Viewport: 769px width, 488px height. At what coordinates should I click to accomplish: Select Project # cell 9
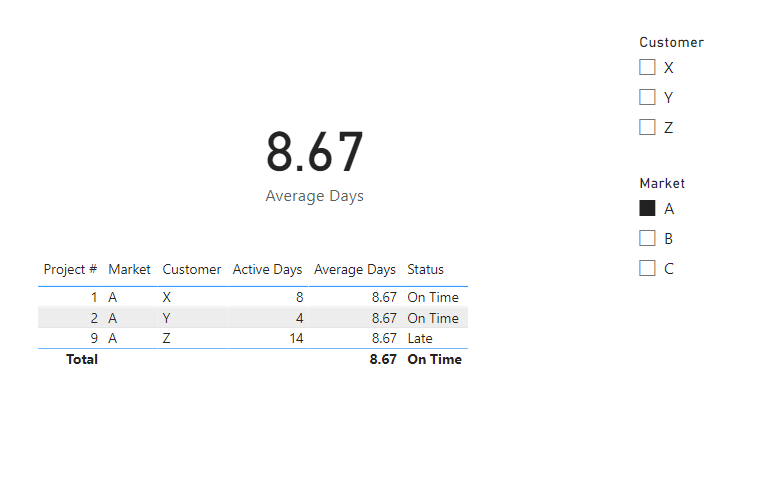coord(94,338)
